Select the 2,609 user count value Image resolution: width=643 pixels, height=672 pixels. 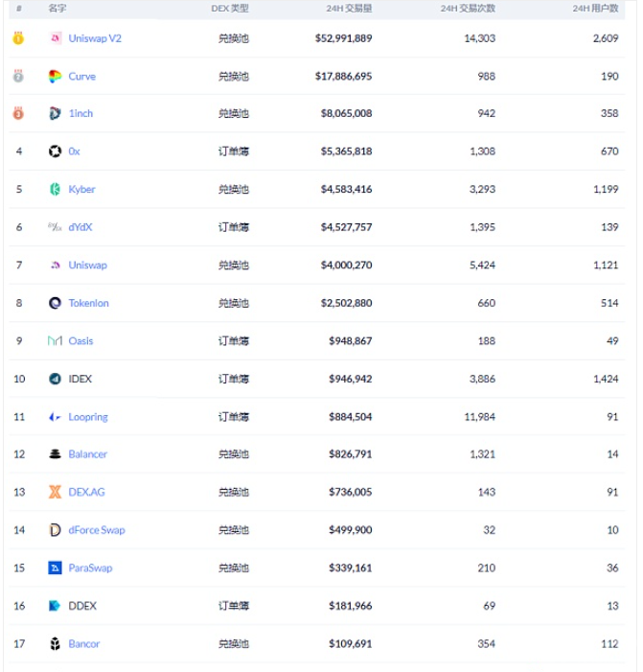point(606,38)
